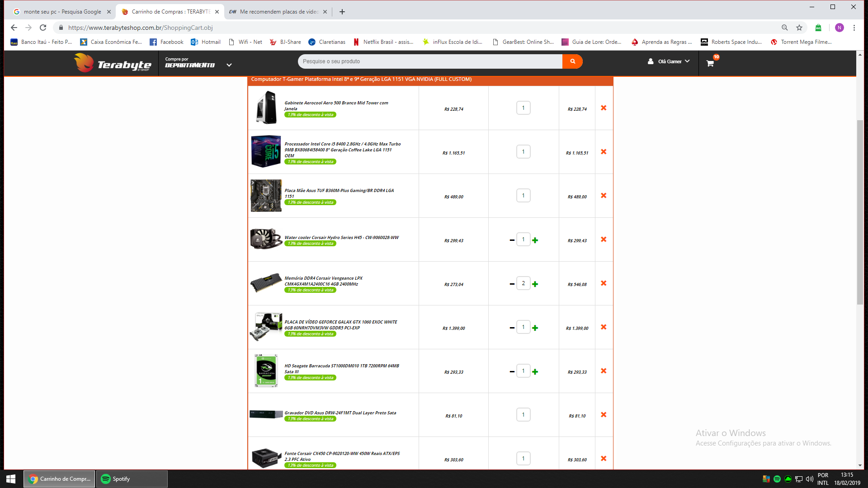This screenshot has width=868, height=488.
Task: Switch to monte seu pc Google tab
Action: tap(62, 12)
